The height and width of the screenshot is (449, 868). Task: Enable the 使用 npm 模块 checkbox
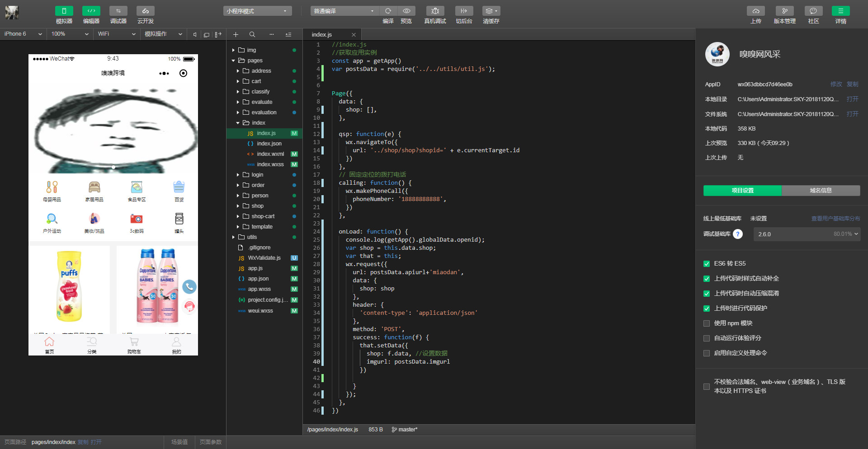pyautogui.click(x=707, y=323)
